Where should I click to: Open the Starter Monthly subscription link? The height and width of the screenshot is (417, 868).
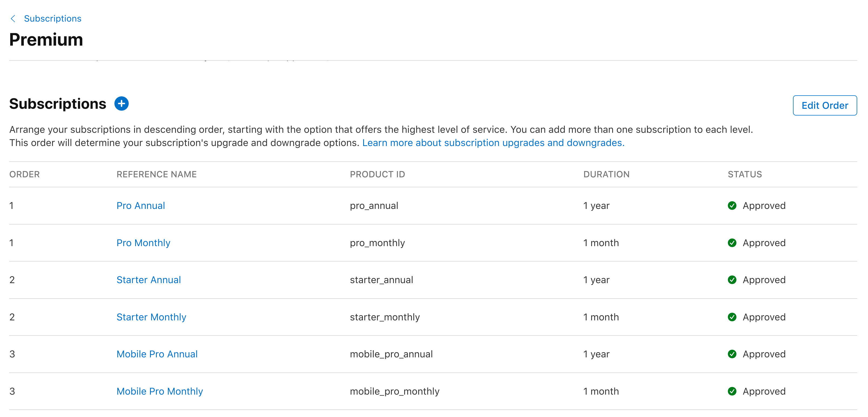[151, 317]
